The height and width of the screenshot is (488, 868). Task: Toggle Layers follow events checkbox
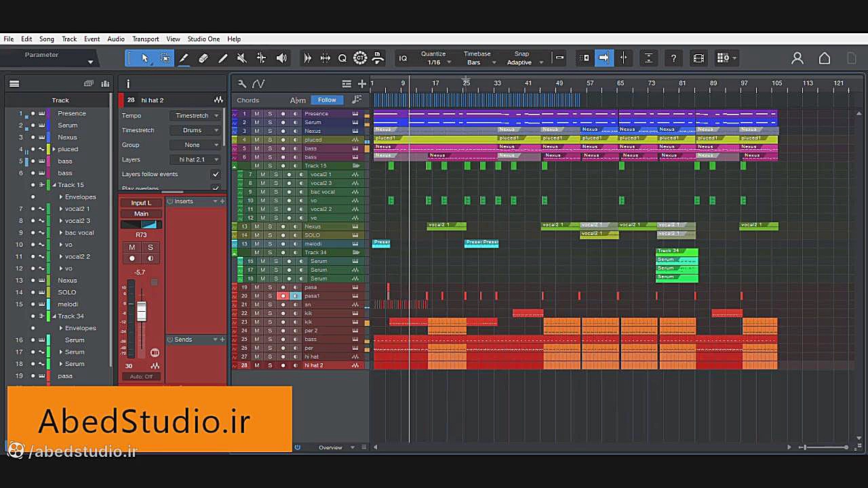point(216,174)
